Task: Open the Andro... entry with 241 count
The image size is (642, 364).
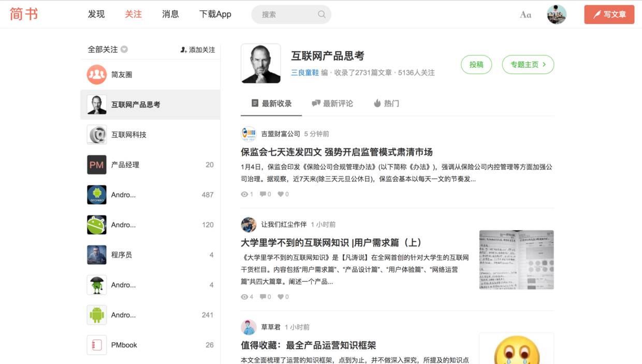Action: (x=150, y=314)
